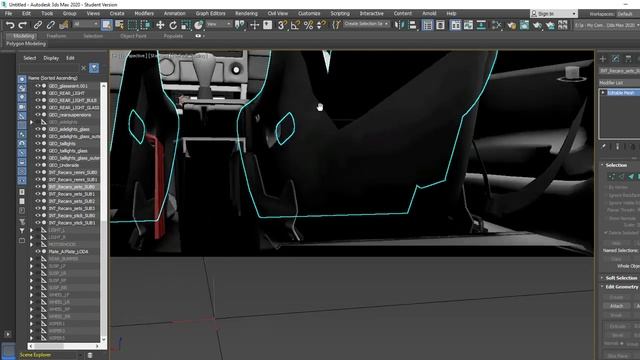The height and width of the screenshot is (360, 640).
Task: Click the Mirror tool icon
Action: pos(399,25)
